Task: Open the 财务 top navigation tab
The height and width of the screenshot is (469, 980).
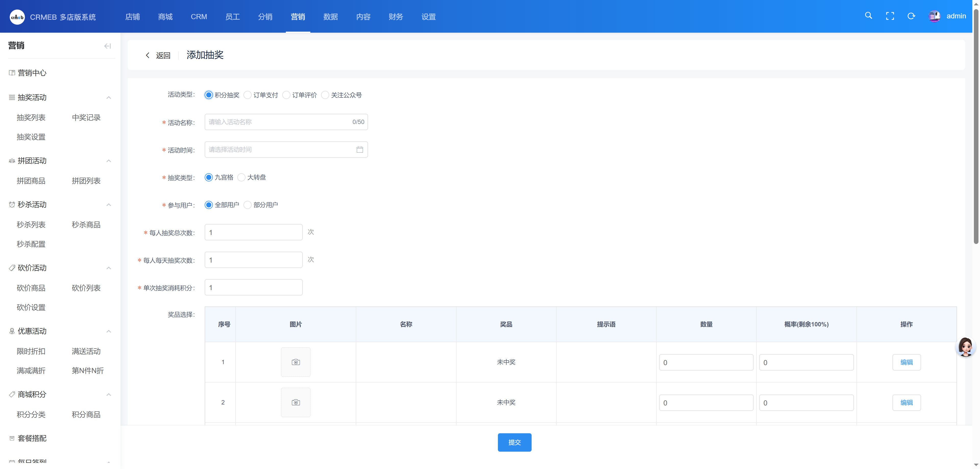Action: (x=396, y=17)
